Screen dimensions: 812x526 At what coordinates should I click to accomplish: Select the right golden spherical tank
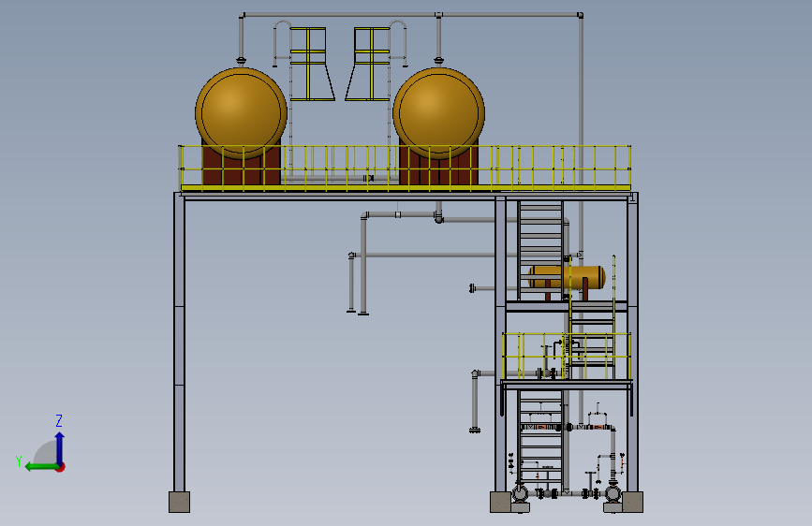point(438,113)
